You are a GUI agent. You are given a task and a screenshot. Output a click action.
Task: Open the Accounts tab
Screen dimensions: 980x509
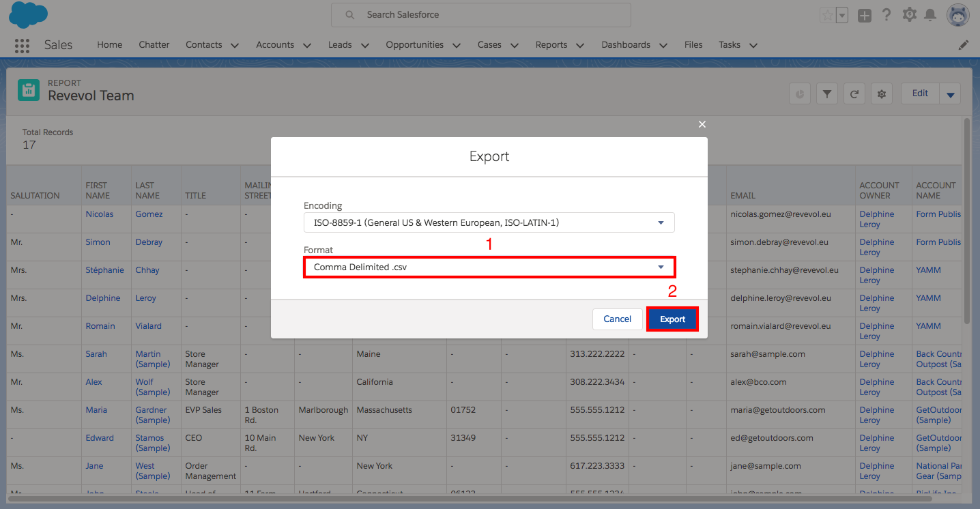click(275, 45)
